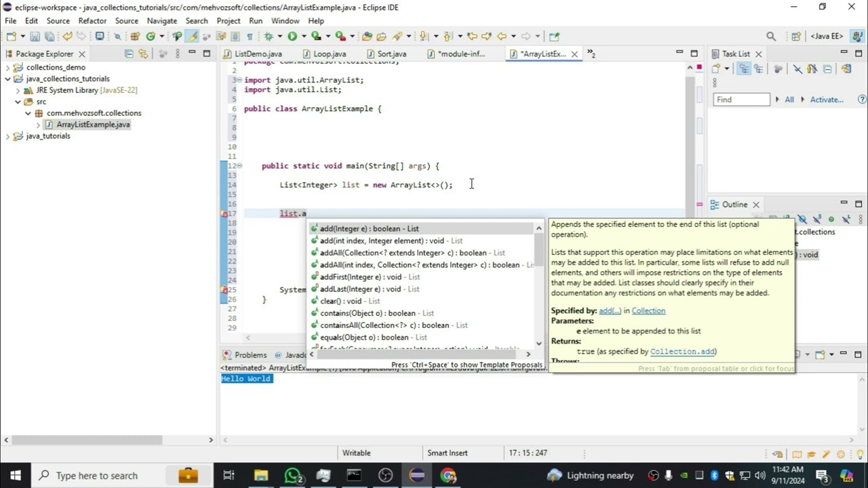Toggle Categorized view in Task List
868x488 pixels.
(x=744, y=68)
